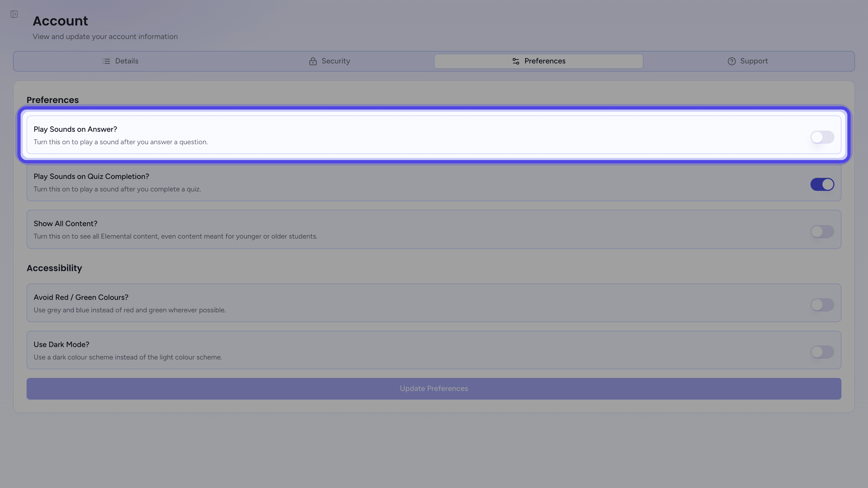868x488 pixels.
Task: Toggle the sidebar panel icon
Action: [14, 14]
